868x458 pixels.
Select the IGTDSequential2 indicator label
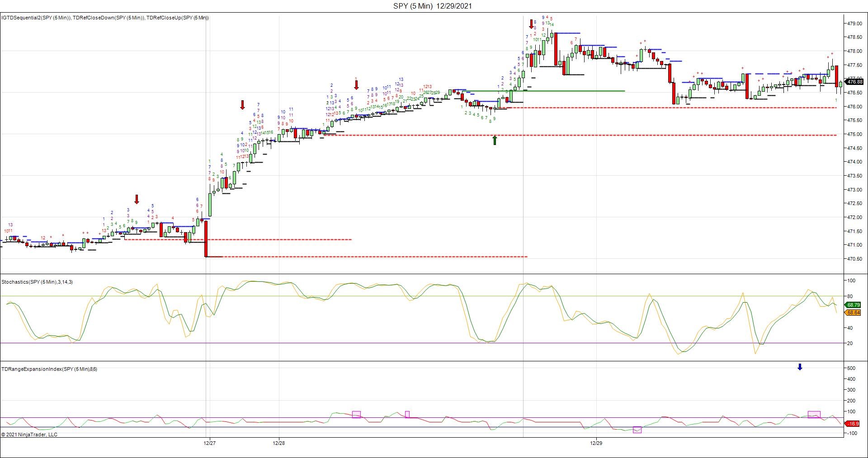(x=36, y=18)
